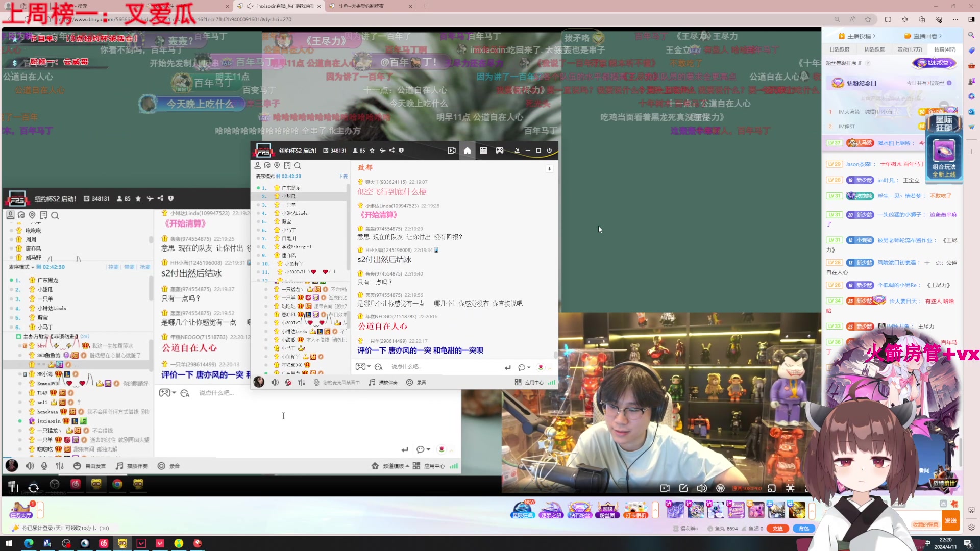Toggle danmaku 弹 switch in Douyu player
The width and height of the screenshot is (980, 551).
click(720, 488)
